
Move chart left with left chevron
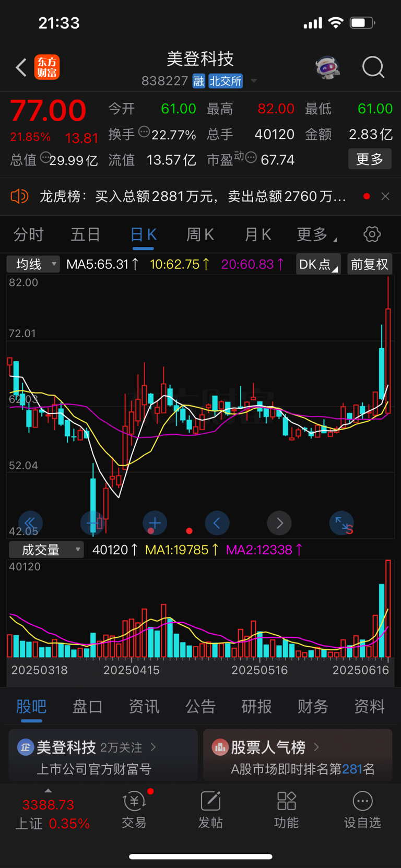point(217,523)
